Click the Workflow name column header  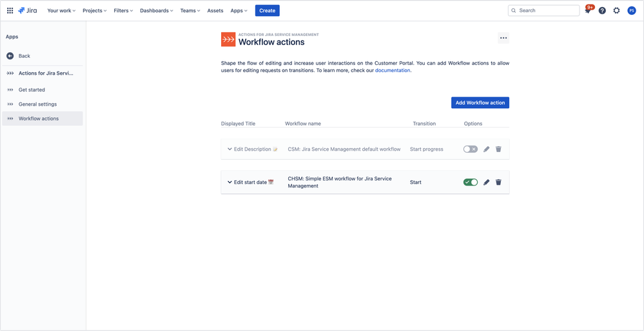303,124
